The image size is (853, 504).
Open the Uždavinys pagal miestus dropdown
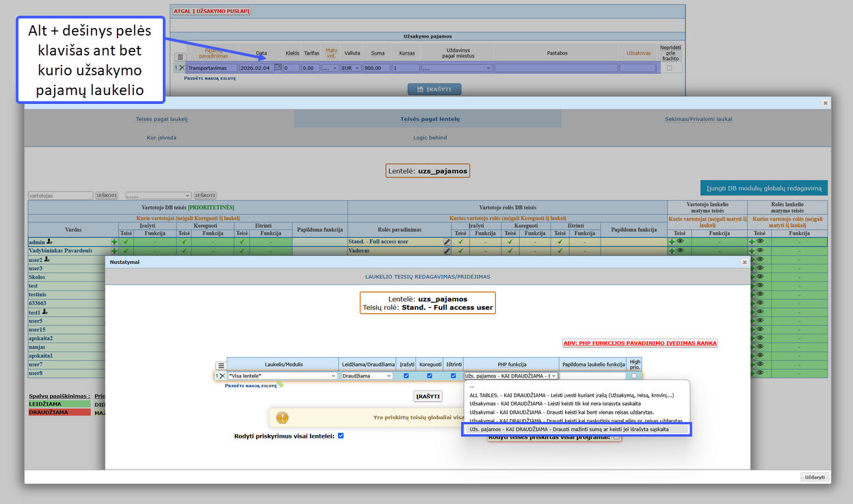tap(457, 68)
